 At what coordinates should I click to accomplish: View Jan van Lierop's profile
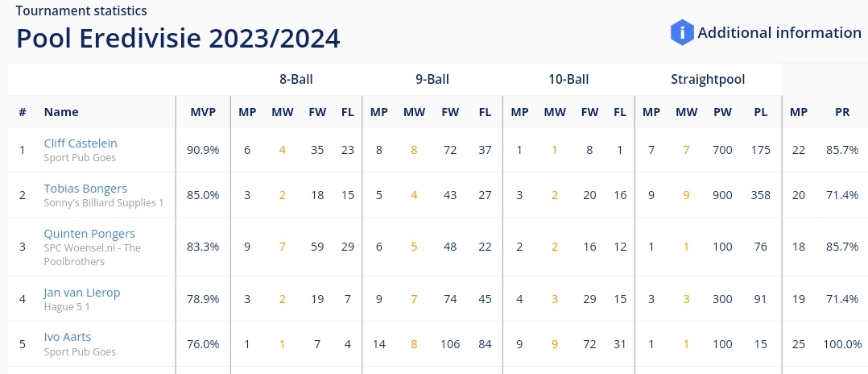click(x=82, y=293)
